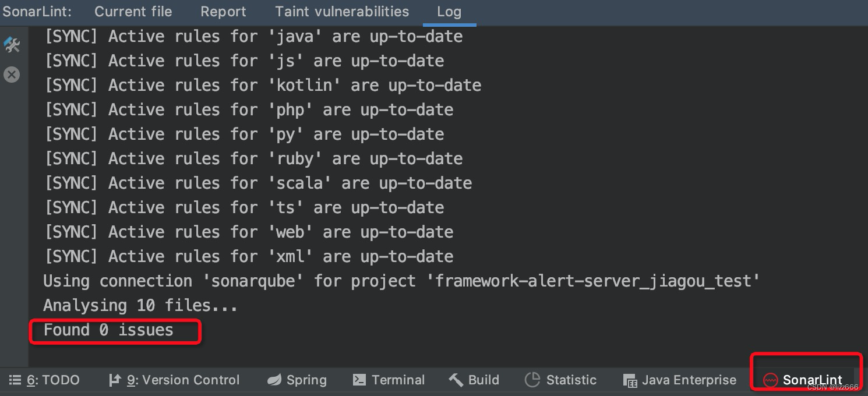868x396 pixels.
Task: Open the Version Control tool window
Action: (x=174, y=380)
